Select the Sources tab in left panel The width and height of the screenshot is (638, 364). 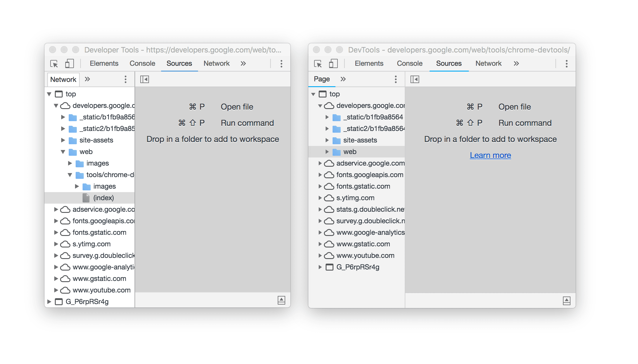click(179, 63)
